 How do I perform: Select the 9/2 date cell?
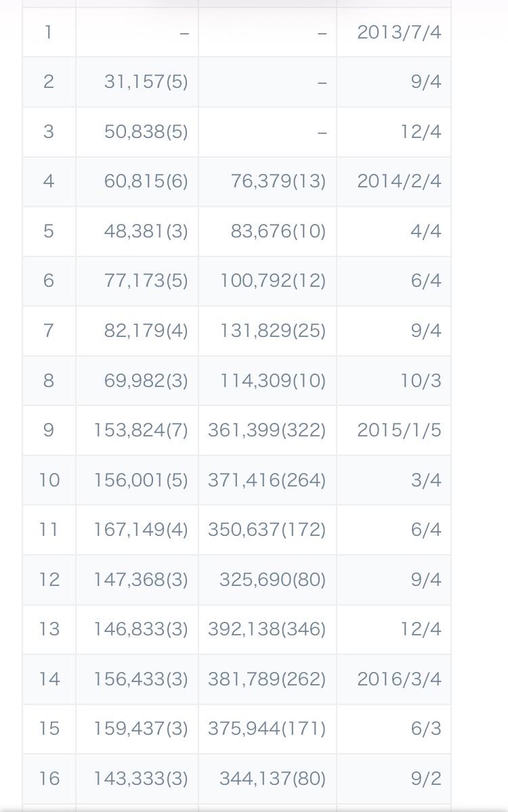coord(426,778)
